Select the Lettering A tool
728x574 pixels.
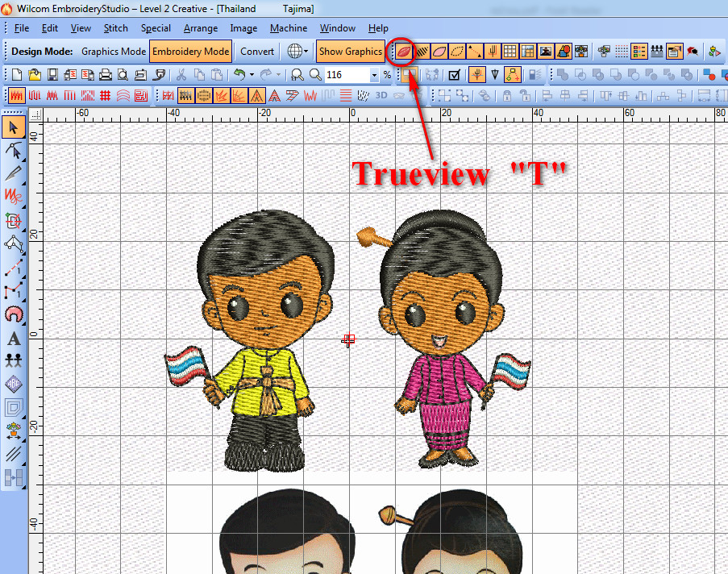(x=14, y=338)
